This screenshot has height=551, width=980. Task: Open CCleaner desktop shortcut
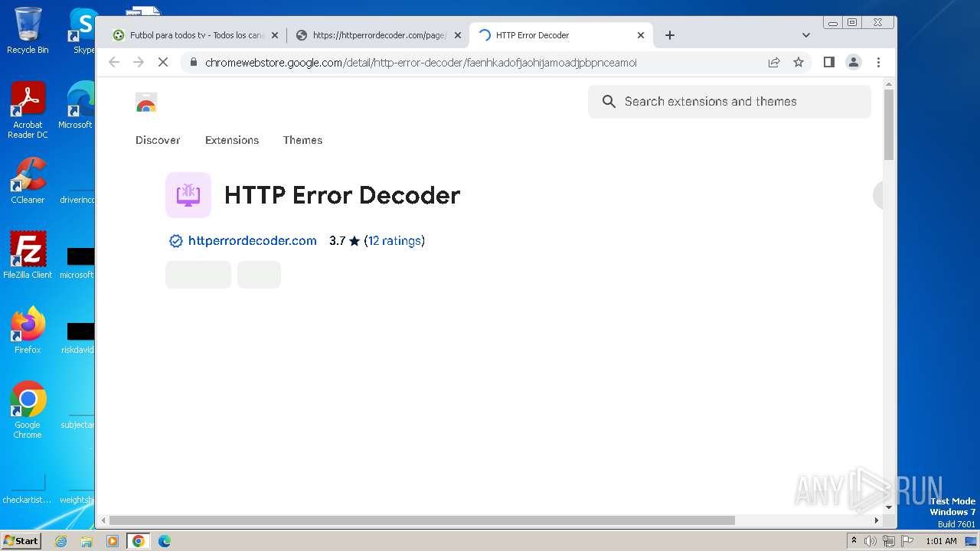pos(28,181)
